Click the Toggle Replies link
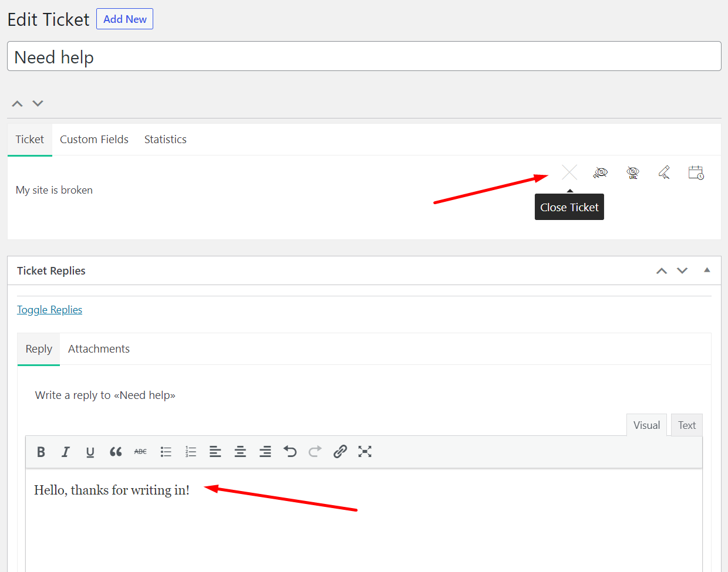Image resolution: width=728 pixels, height=572 pixels. [x=49, y=310]
